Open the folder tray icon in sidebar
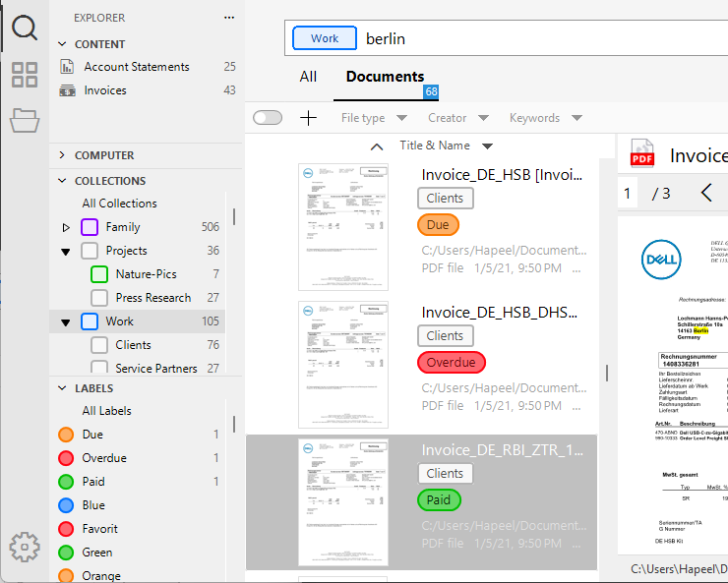Viewport: 728px width, 583px height. pyautogui.click(x=25, y=121)
